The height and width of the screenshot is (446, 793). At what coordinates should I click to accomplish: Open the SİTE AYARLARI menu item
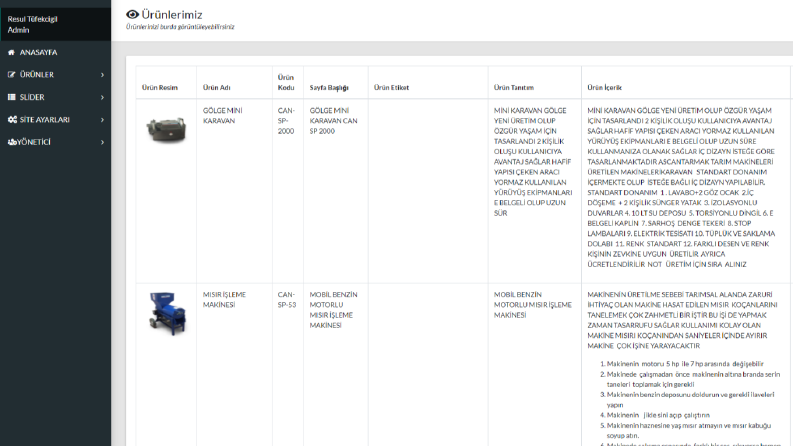coord(56,119)
